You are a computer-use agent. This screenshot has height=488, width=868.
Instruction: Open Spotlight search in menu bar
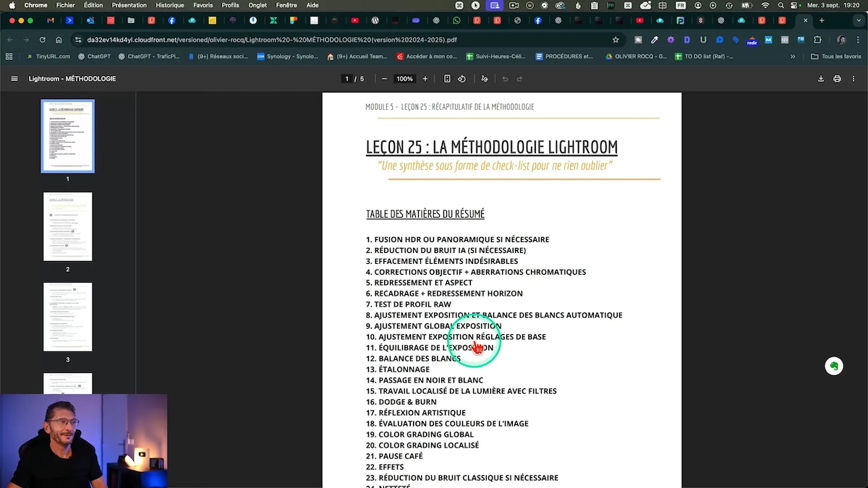pyautogui.click(x=781, y=5)
